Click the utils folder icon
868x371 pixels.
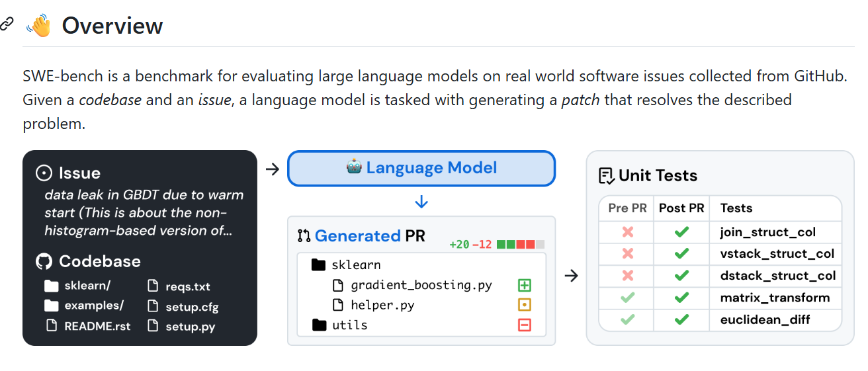[x=319, y=325]
